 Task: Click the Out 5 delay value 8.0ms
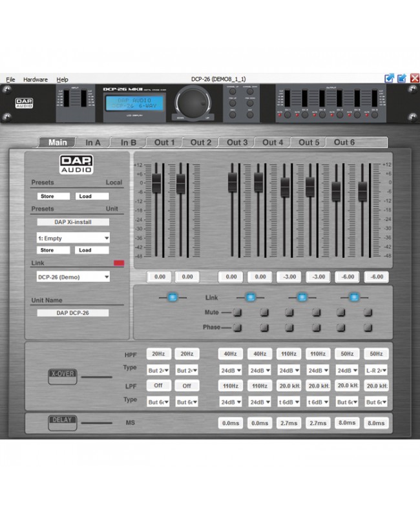click(347, 423)
